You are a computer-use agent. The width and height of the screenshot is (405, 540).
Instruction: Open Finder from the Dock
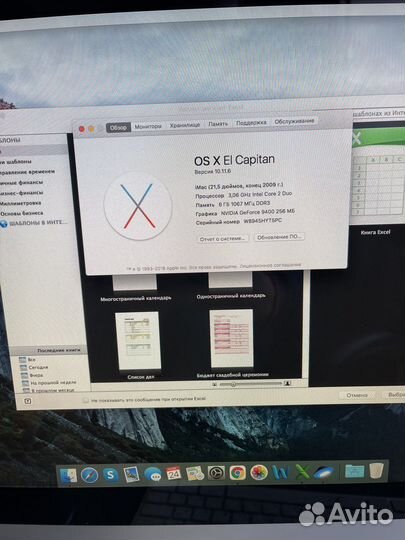(x=69, y=476)
